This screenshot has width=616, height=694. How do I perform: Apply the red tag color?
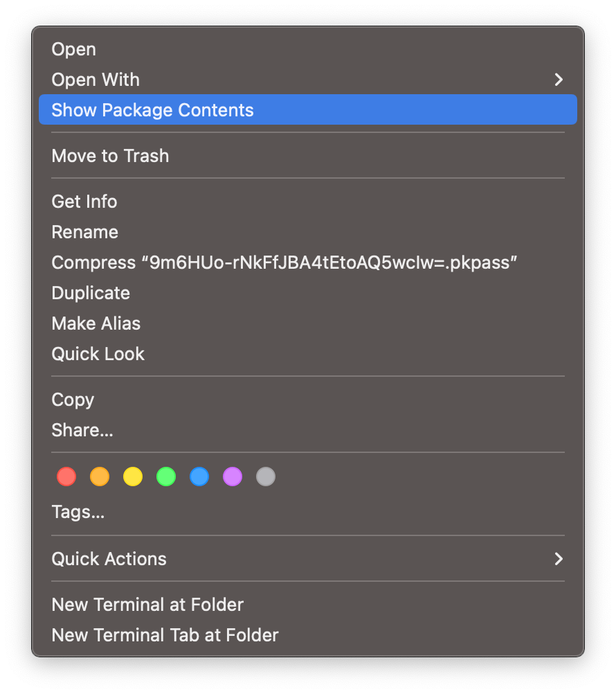66,477
